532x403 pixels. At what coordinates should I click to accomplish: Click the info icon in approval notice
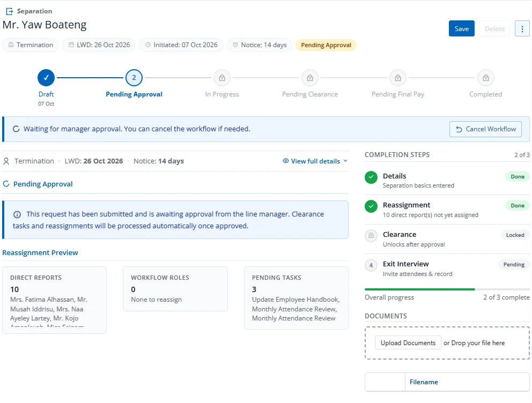17,214
